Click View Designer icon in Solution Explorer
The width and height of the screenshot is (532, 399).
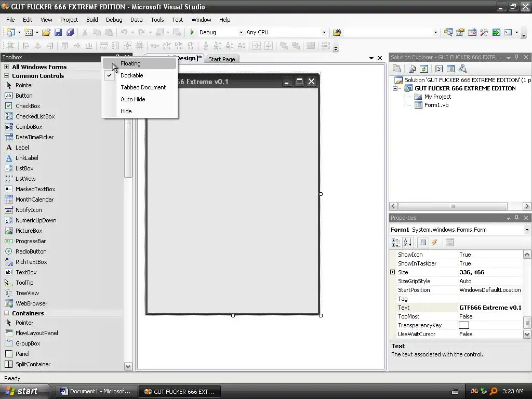click(x=450, y=69)
